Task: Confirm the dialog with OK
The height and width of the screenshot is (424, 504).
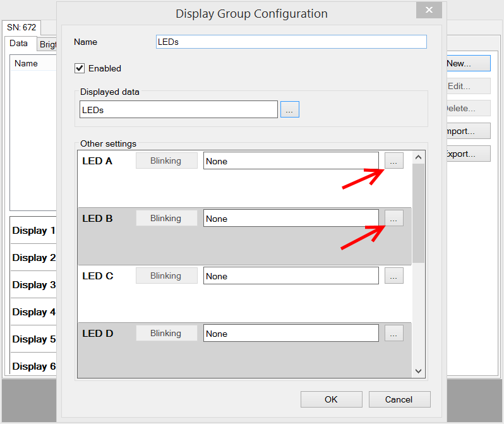Action: point(331,399)
